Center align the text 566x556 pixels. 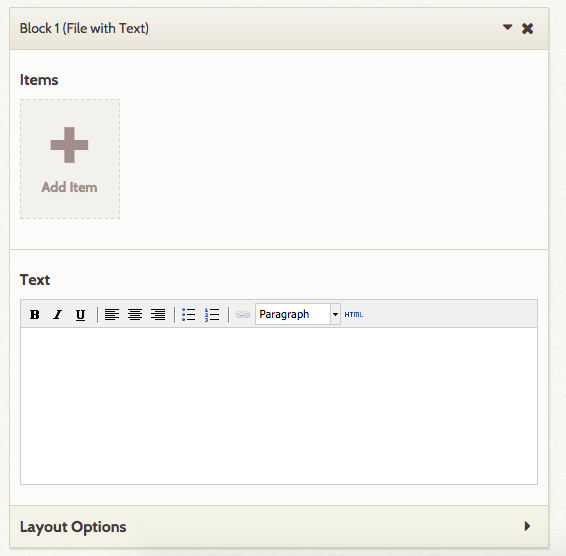click(135, 314)
